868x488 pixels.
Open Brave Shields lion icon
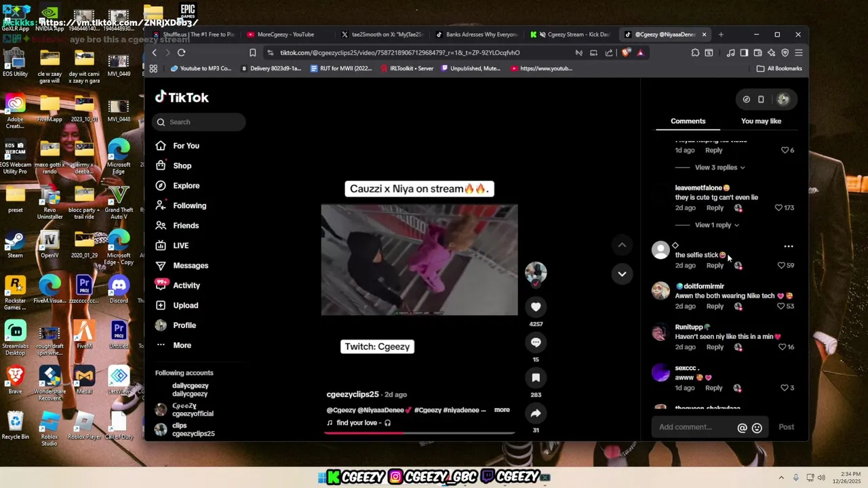pyautogui.click(x=626, y=53)
